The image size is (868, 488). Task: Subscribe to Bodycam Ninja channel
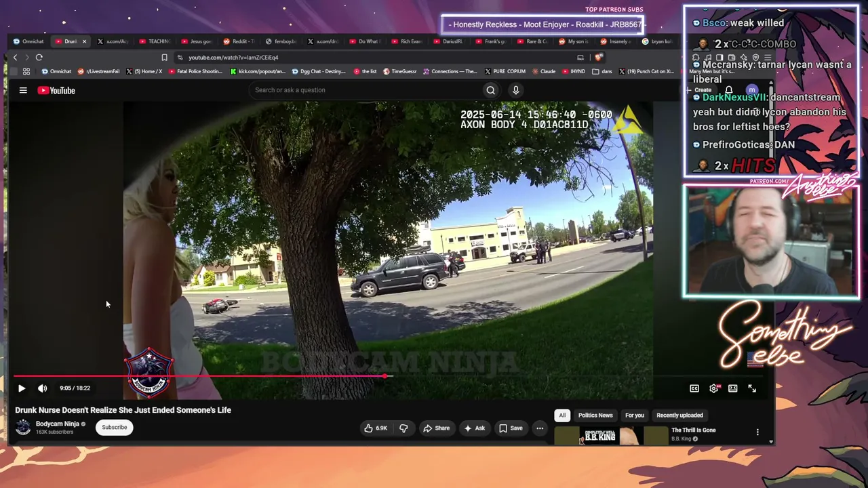pyautogui.click(x=114, y=427)
